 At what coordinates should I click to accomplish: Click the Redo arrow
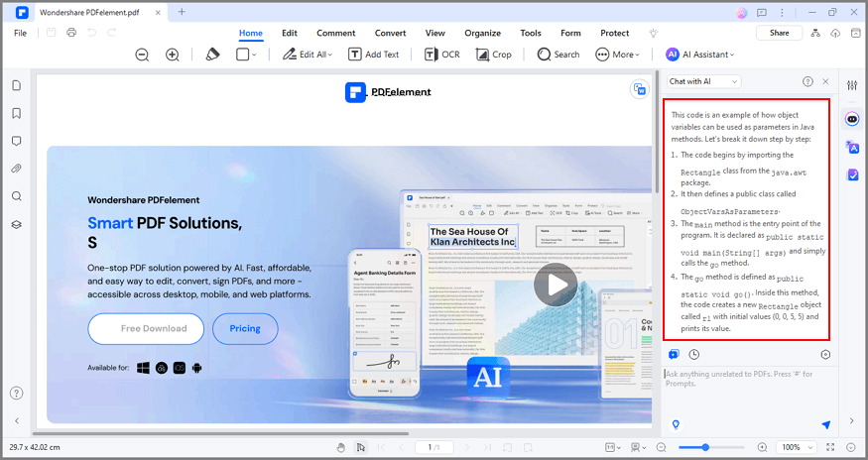(112, 33)
